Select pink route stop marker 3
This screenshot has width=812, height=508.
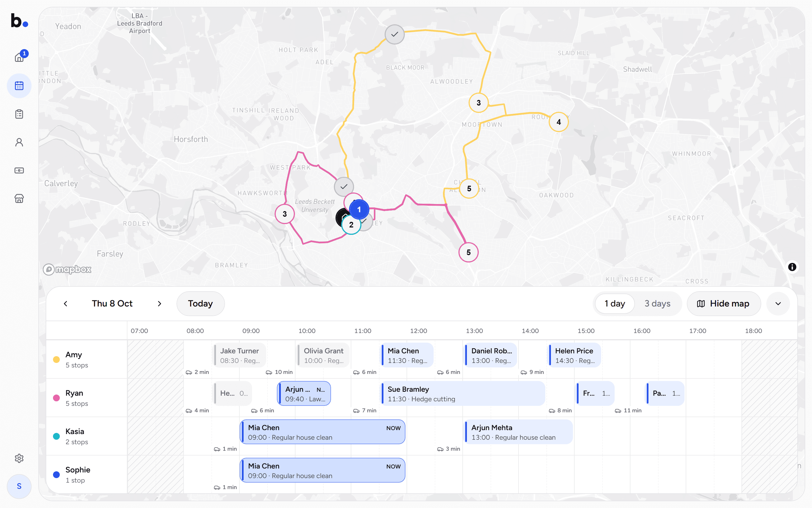pos(284,214)
